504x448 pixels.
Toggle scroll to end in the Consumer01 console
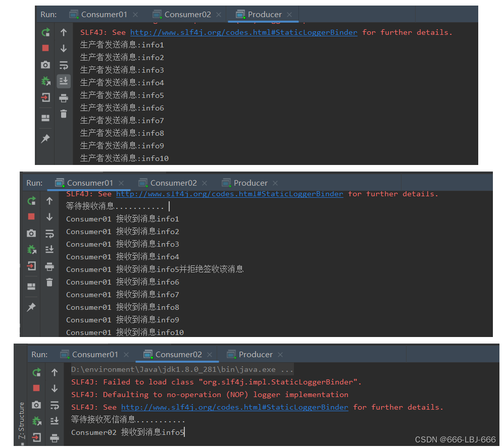(x=49, y=250)
